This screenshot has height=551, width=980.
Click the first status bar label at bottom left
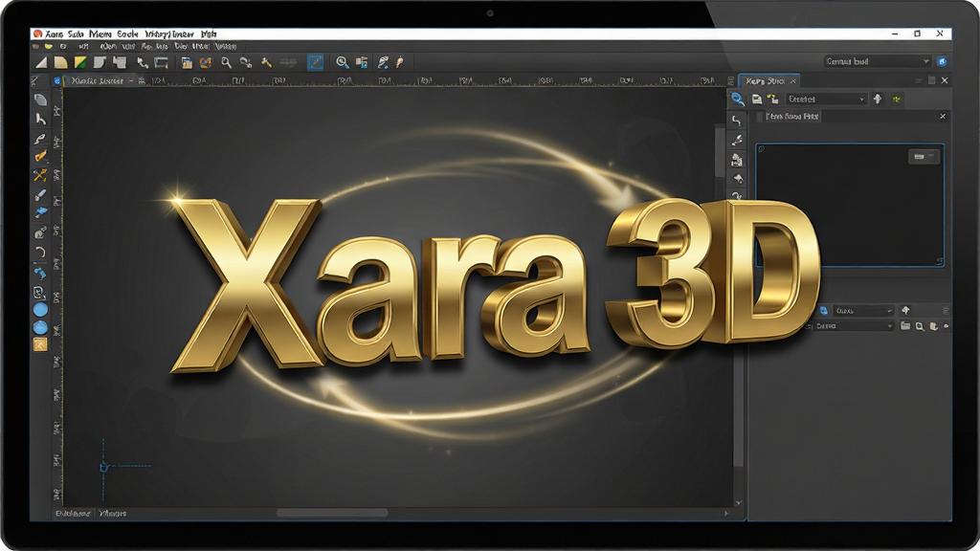click(73, 514)
